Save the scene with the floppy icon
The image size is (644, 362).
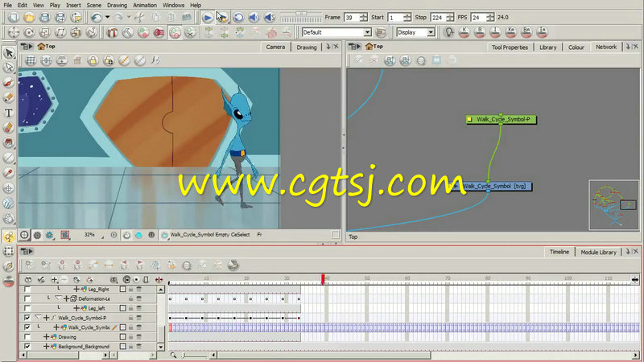[45, 17]
